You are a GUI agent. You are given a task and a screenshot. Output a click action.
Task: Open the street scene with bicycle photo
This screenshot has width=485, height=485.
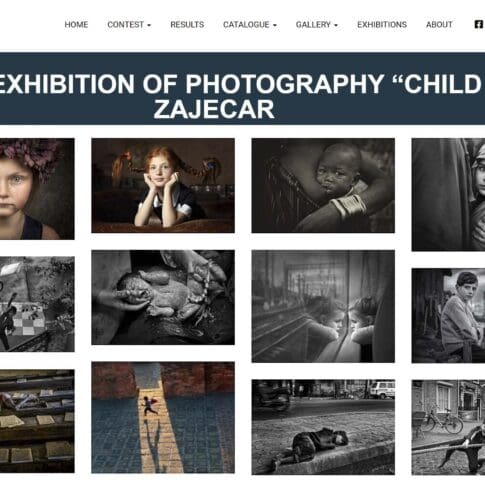coord(448,427)
